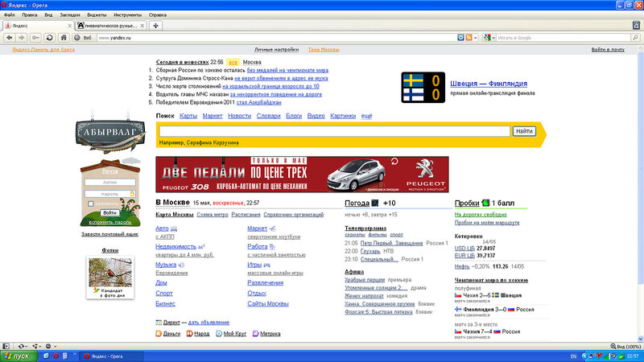Go back with the browser back arrow
This screenshot has width=644, height=362.
tap(9, 37)
